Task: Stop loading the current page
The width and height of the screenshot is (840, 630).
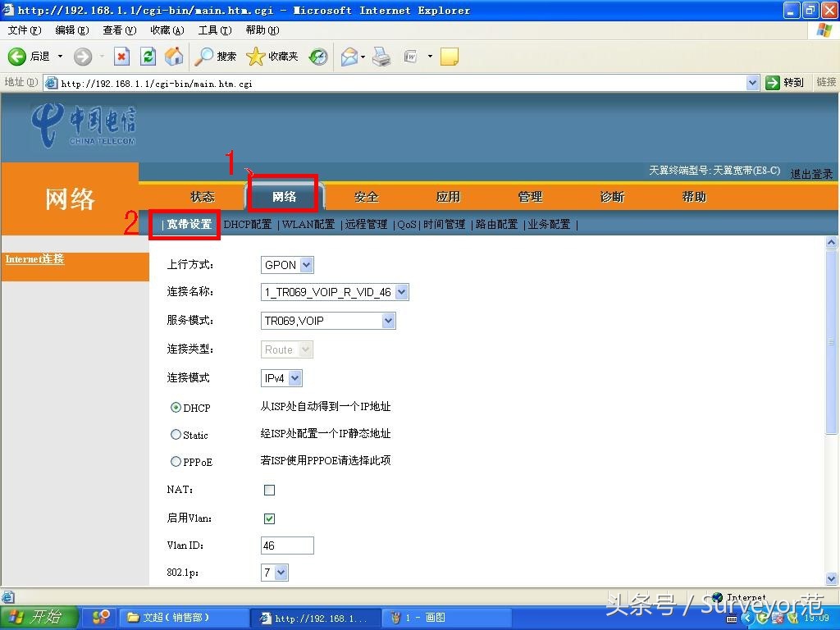Action: point(122,57)
